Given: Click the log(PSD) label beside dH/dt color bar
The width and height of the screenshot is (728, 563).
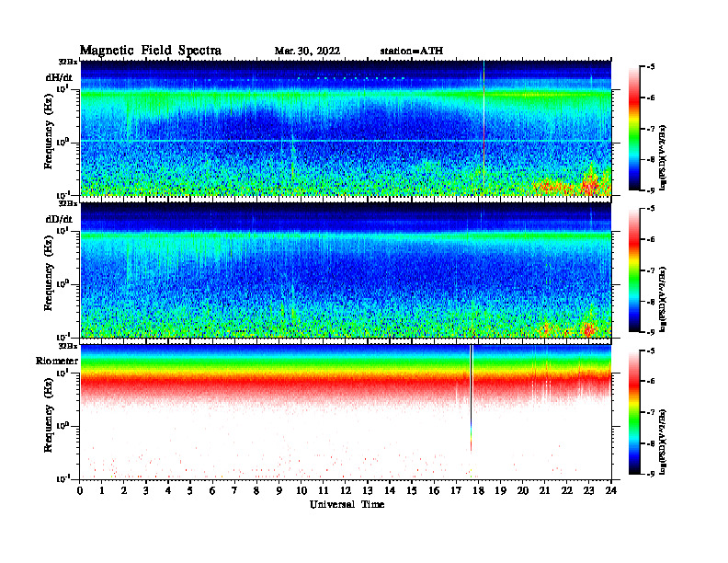Looking at the screenshot, I should (664, 156).
